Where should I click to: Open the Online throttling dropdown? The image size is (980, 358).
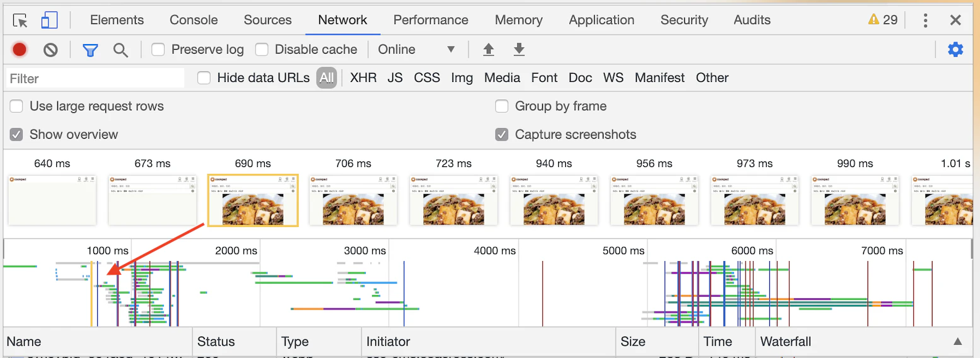coord(417,49)
